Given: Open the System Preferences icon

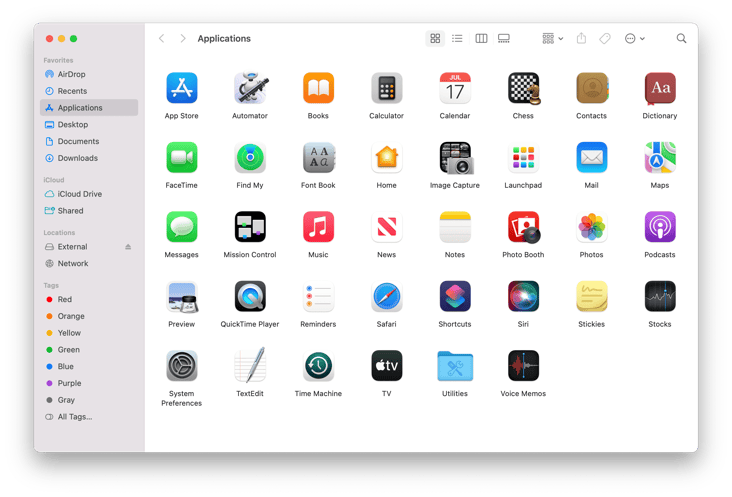Looking at the screenshot, I should 182,366.
